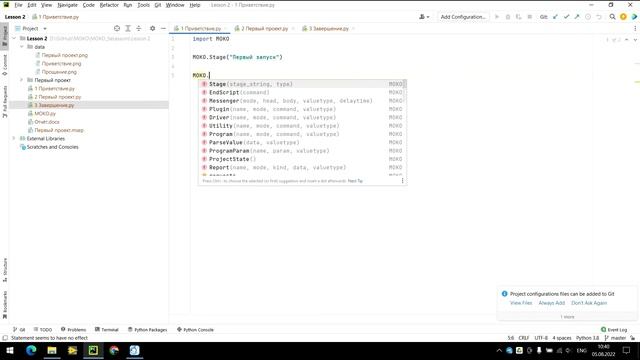Open Git history clock icon
Screen dimensions: 640x360
coord(588,17)
